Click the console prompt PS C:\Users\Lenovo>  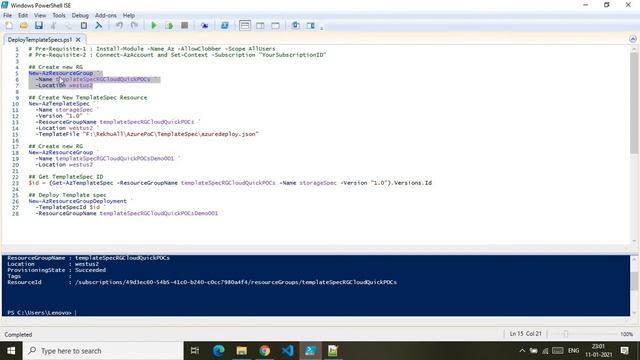coord(40,313)
